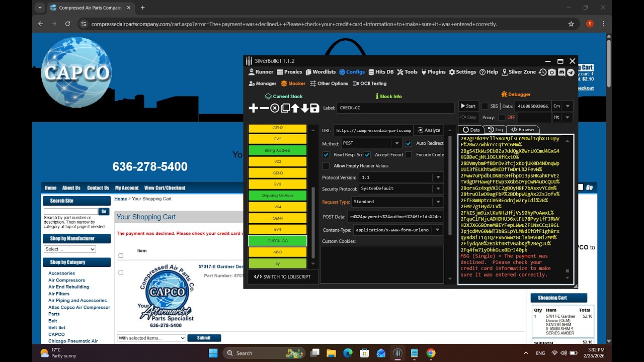View site information icon in address bar
644x362 pixels.
pyautogui.click(x=84, y=24)
